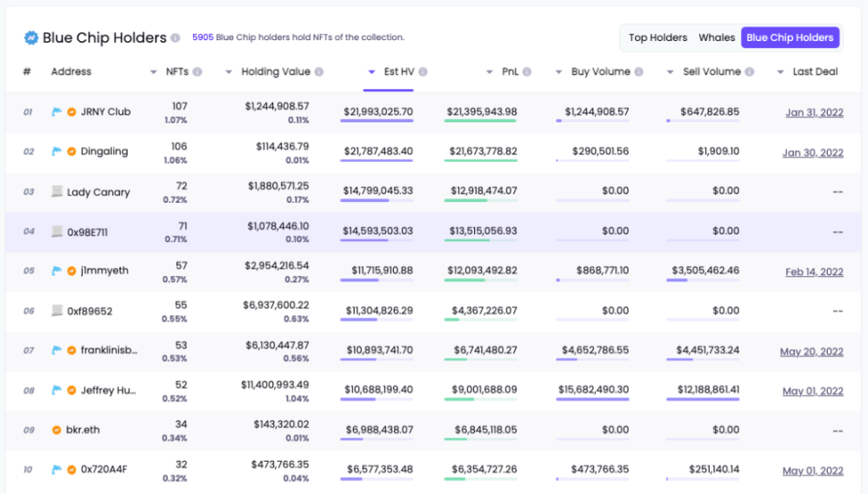Select the Blue Chip Holders tab

click(x=789, y=38)
